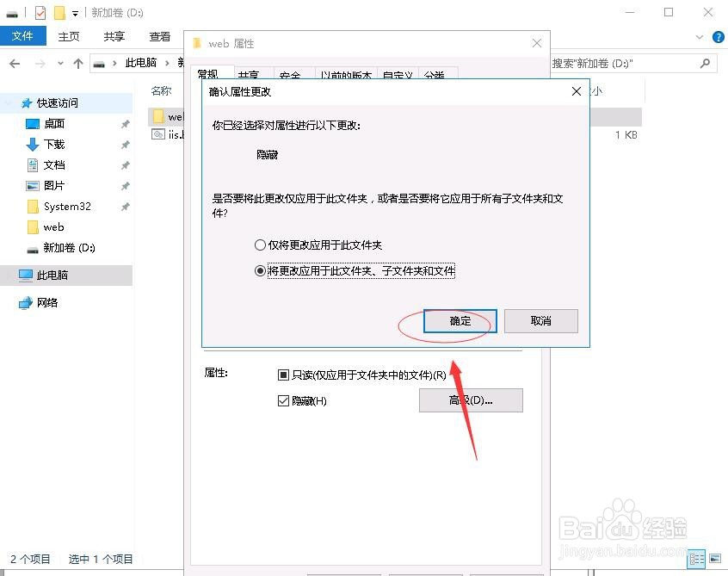Click the new folder icon in title bar
This screenshot has width=728, height=576.
click(59, 12)
